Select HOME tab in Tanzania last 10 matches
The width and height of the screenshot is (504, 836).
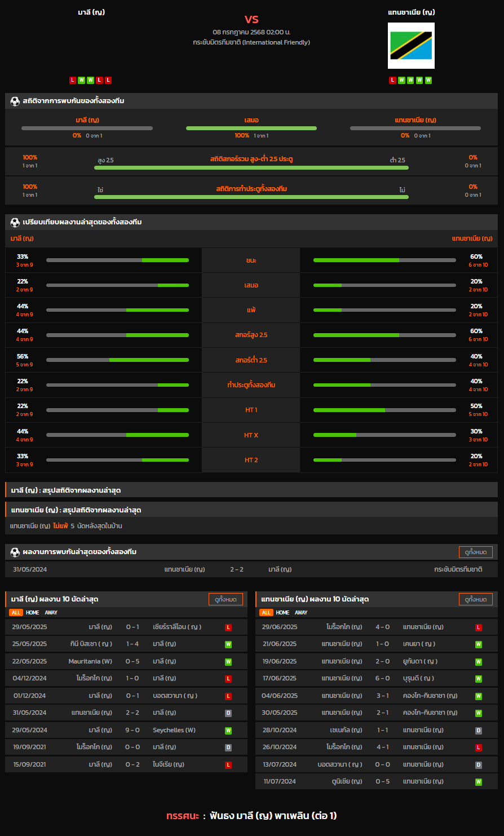[283, 613]
